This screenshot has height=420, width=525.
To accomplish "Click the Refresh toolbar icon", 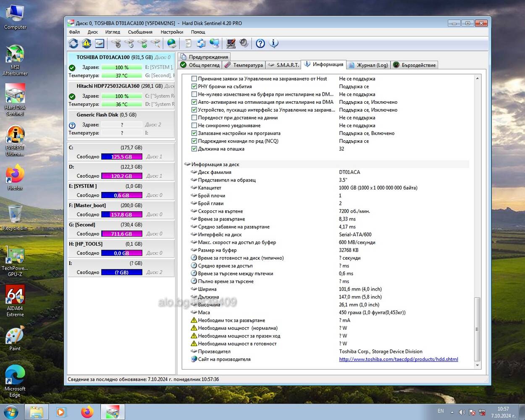I will (73, 43).
